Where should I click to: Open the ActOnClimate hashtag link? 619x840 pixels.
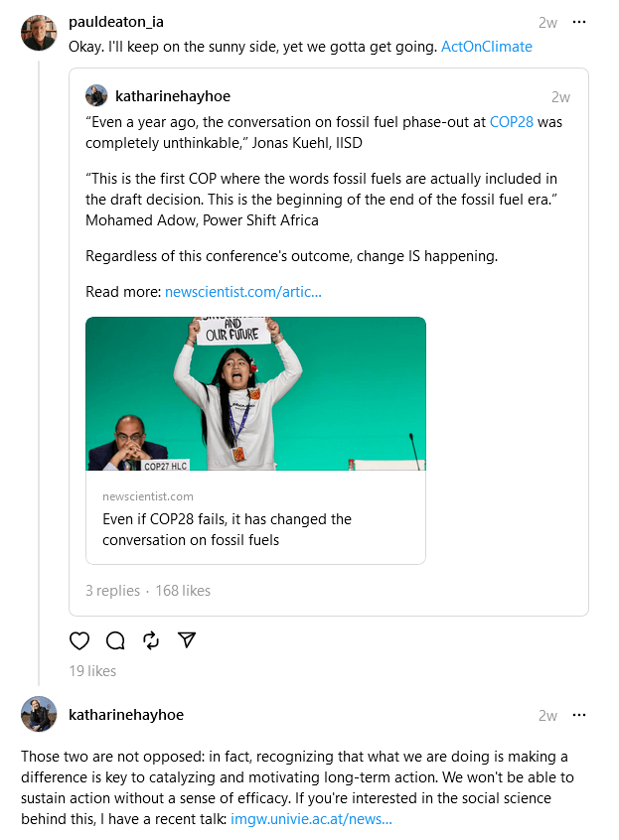point(486,47)
